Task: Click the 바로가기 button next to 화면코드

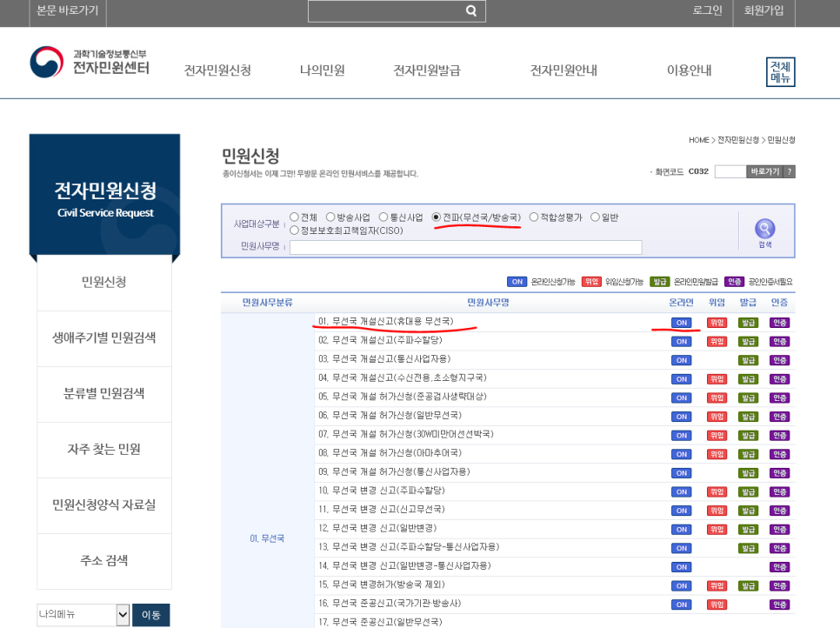Action: [764, 171]
